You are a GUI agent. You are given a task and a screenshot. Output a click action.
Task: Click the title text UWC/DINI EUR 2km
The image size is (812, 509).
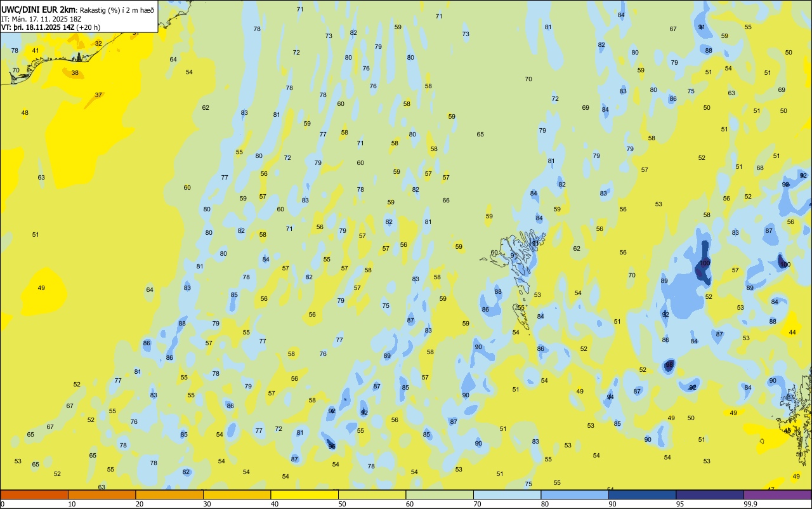tap(39, 10)
